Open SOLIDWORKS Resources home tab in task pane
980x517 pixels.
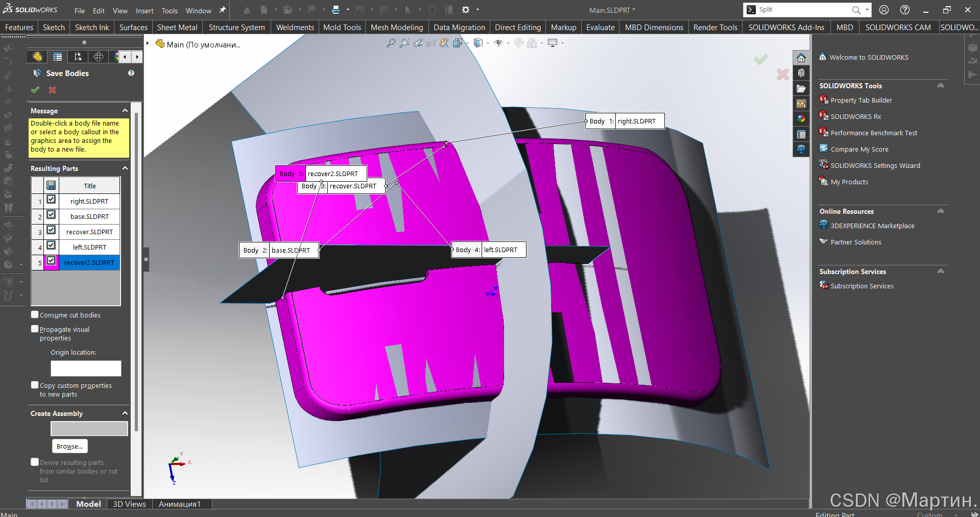pyautogui.click(x=801, y=58)
